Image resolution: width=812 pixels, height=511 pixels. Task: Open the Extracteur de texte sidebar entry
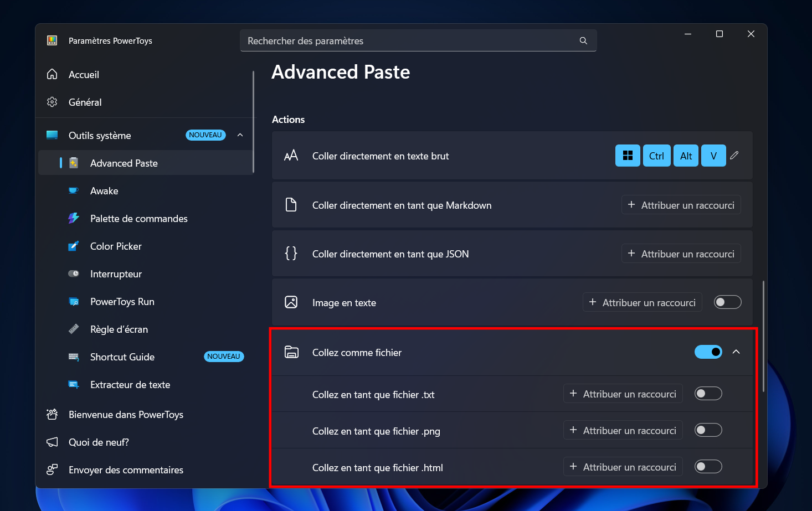(x=145, y=384)
